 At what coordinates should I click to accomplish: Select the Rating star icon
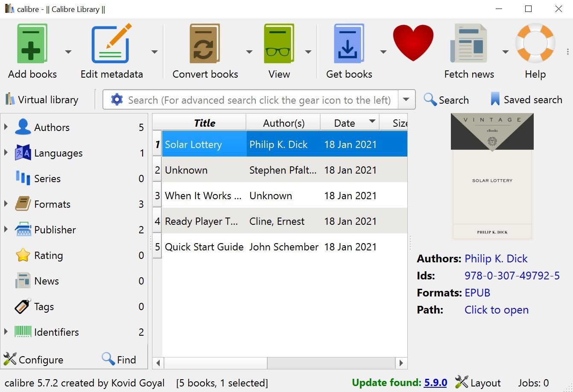(23, 255)
